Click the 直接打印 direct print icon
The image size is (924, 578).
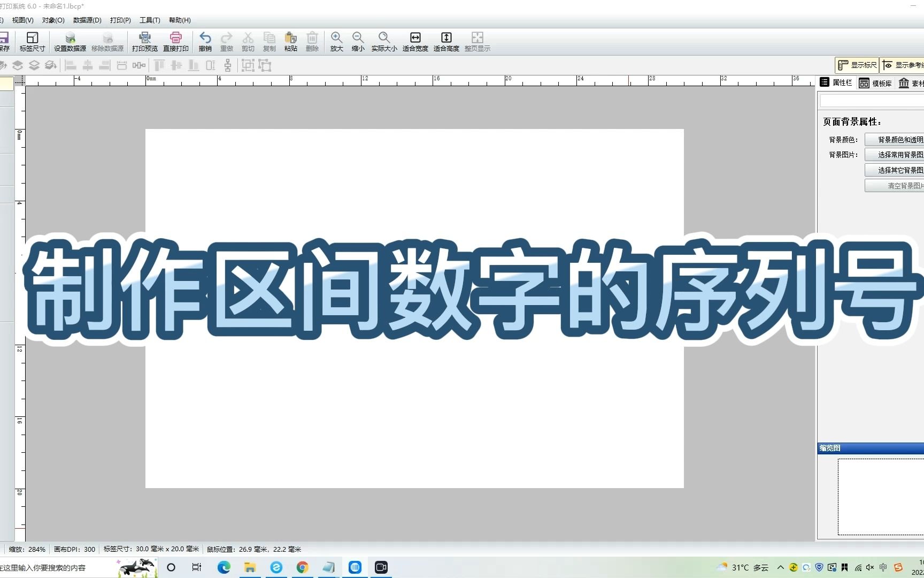coord(176,41)
